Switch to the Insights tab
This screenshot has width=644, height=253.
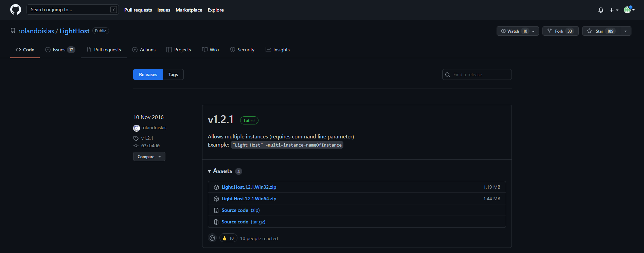pyautogui.click(x=278, y=50)
